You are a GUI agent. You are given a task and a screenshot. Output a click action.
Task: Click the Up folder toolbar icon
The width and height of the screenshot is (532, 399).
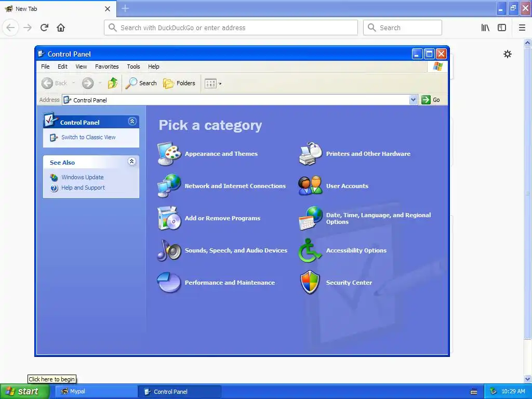tap(113, 83)
